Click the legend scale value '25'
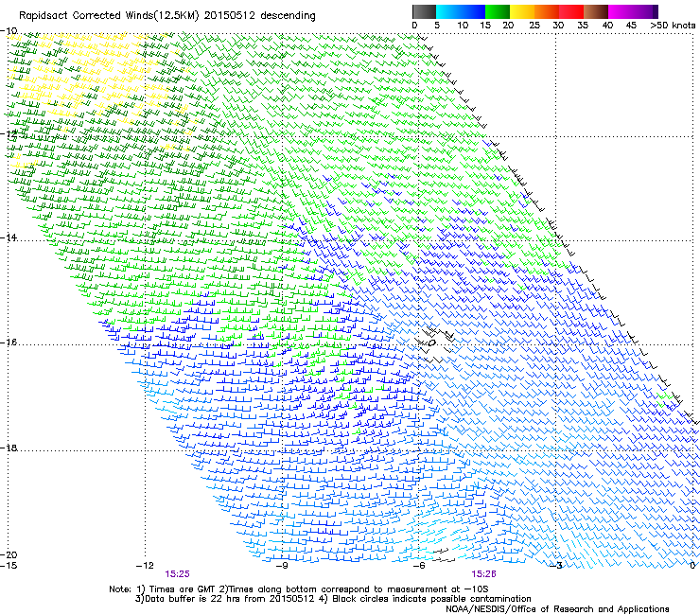Screen dimensions: 700x615 click(534, 26)
